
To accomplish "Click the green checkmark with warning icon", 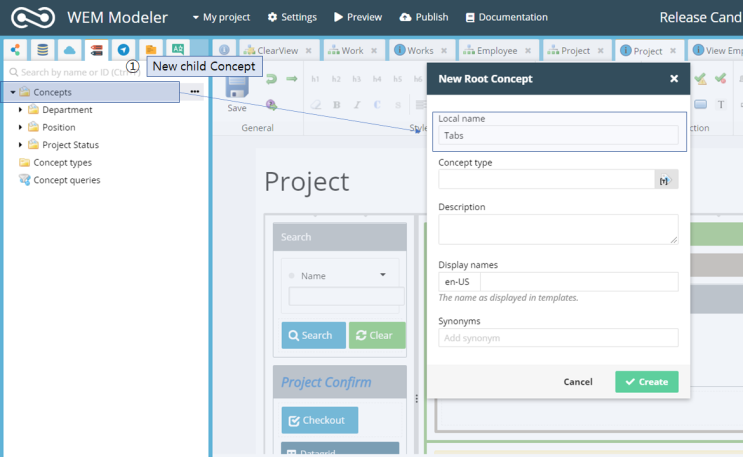I will (x=700, y=79).
